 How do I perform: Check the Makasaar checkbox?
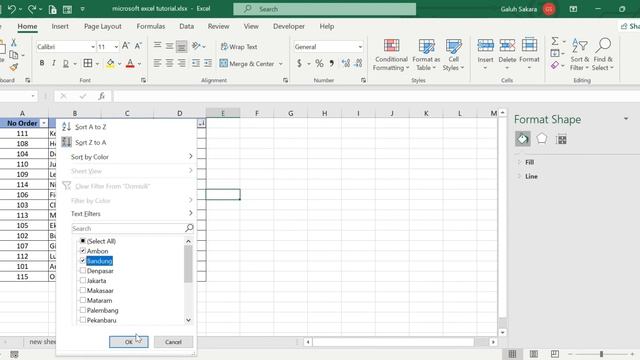83,290
